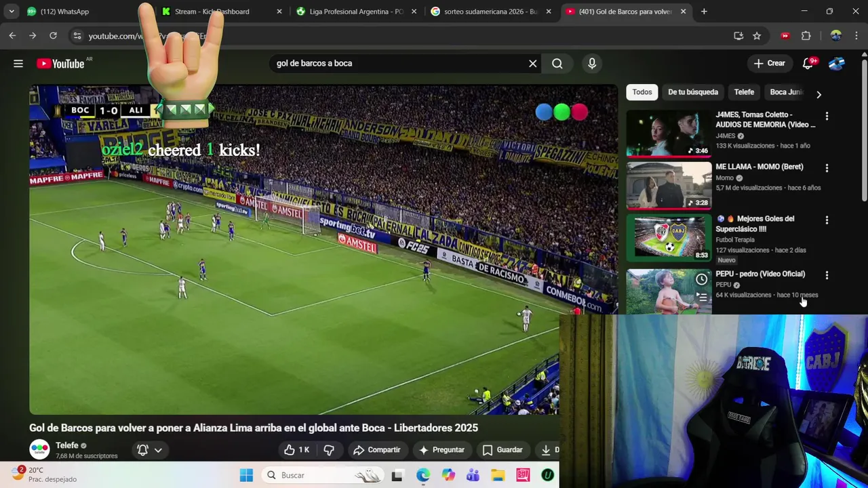Share the video via Compartir
This screenshot has height=488, width=868.
[377, 450]
